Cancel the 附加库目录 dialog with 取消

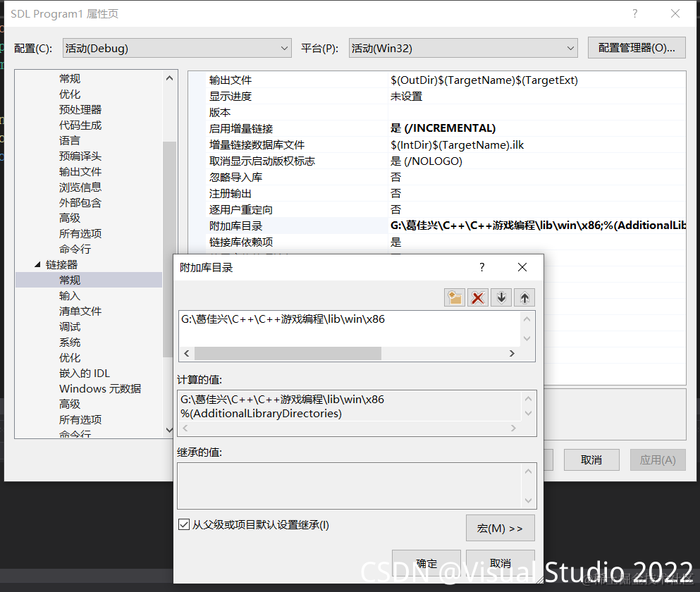point(500,562)
